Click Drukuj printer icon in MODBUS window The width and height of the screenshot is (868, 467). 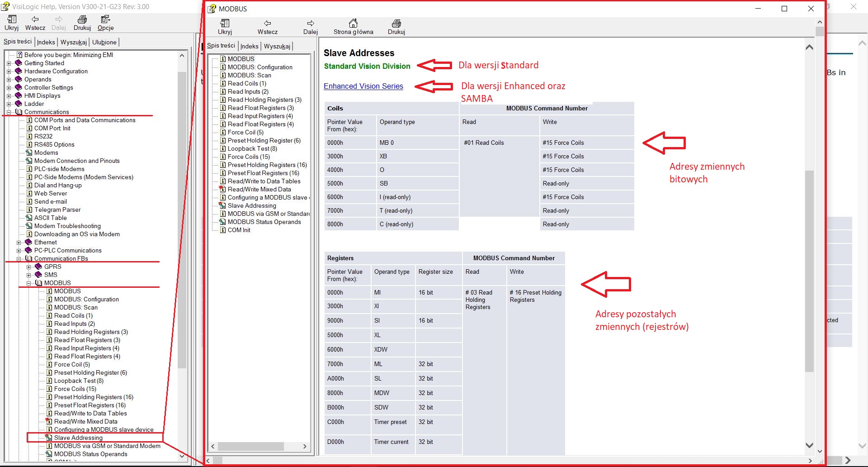point(396,23)
